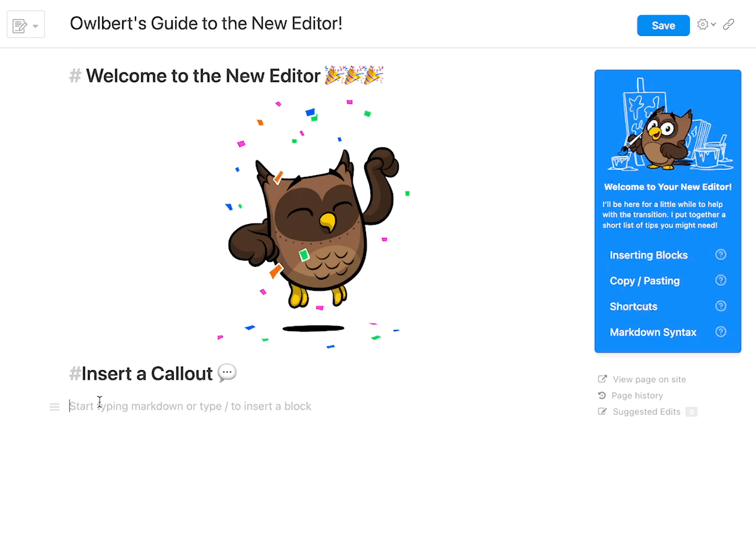756x559 pixels.
Task: Click the empty markdown block placeholder
Action: coord(190,407)
